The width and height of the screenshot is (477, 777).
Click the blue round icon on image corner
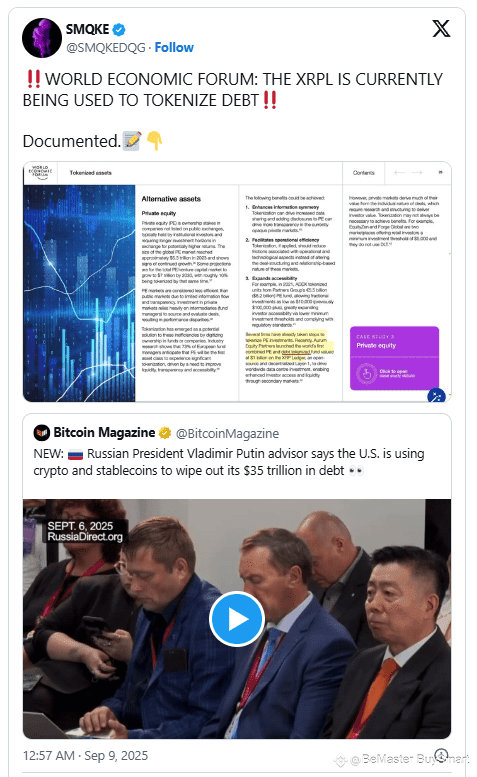click(436, 395)
